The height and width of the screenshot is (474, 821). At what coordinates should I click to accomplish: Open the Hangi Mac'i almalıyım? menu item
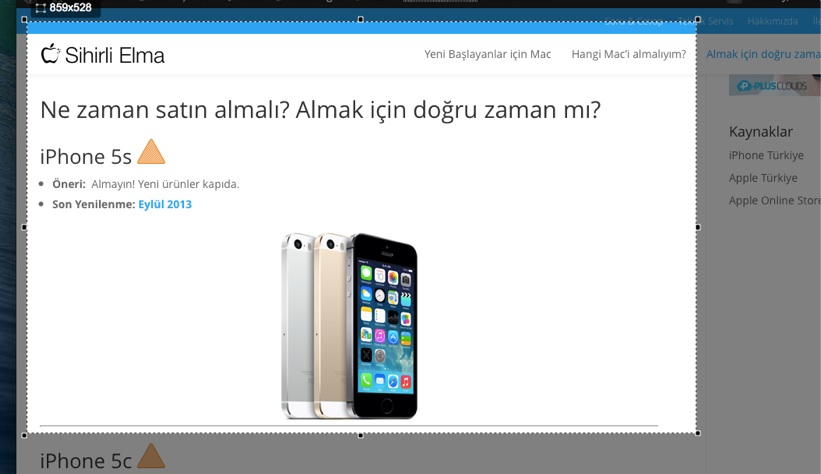coord(628,54)
